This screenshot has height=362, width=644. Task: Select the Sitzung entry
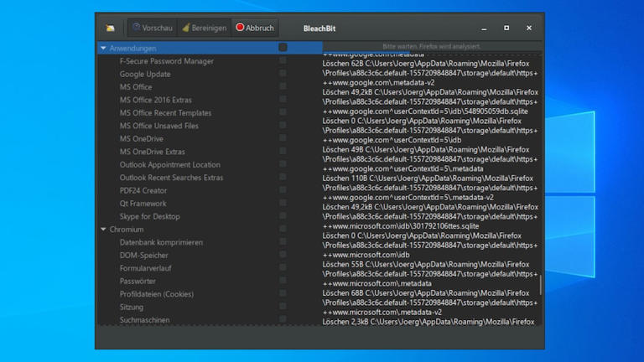[132, 307]
